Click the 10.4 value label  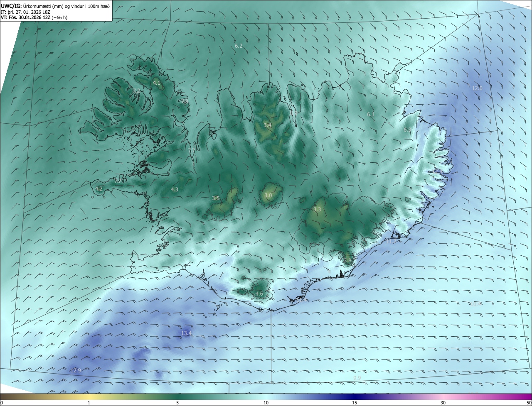[x=476, y=304]
